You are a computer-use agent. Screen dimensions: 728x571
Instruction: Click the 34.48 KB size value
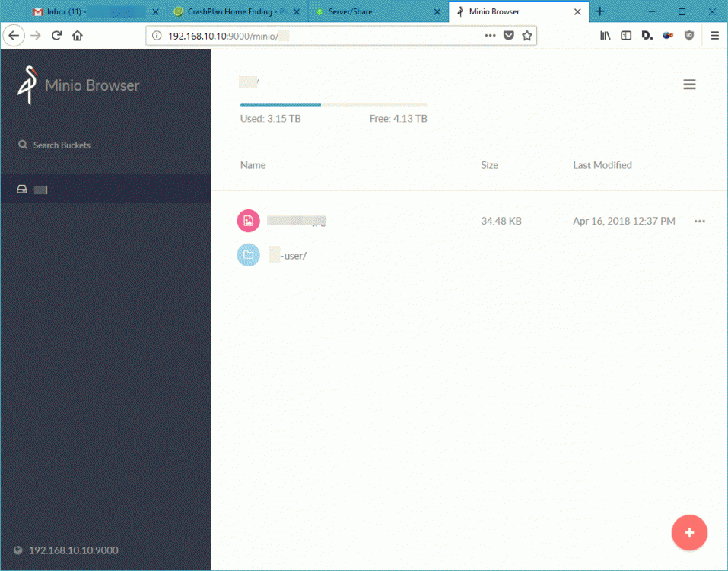[501, 221]
